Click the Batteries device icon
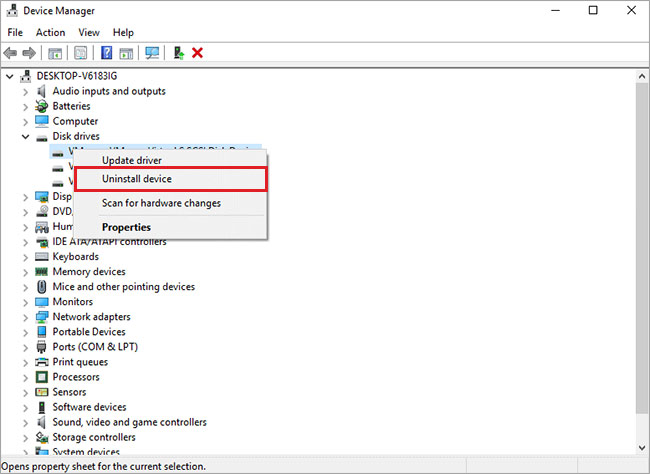The height and width of the screenshot is (474, 650). (42, 106)
